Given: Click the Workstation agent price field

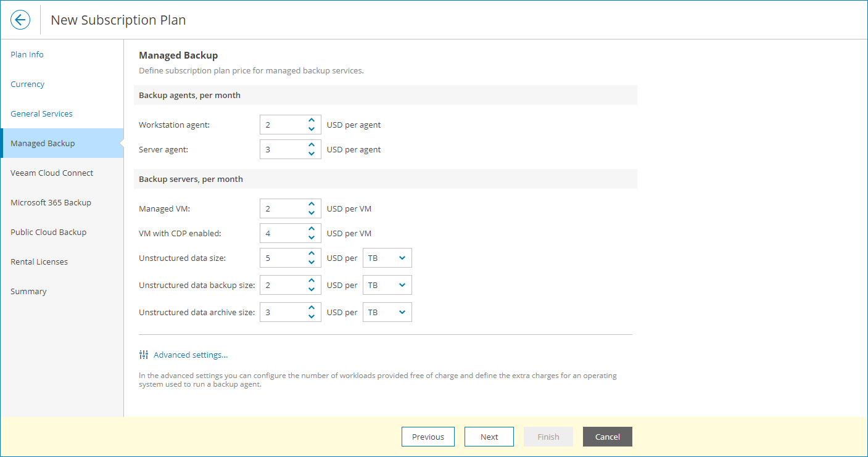Looking at the screenshot, I should [x=283, y=125].
